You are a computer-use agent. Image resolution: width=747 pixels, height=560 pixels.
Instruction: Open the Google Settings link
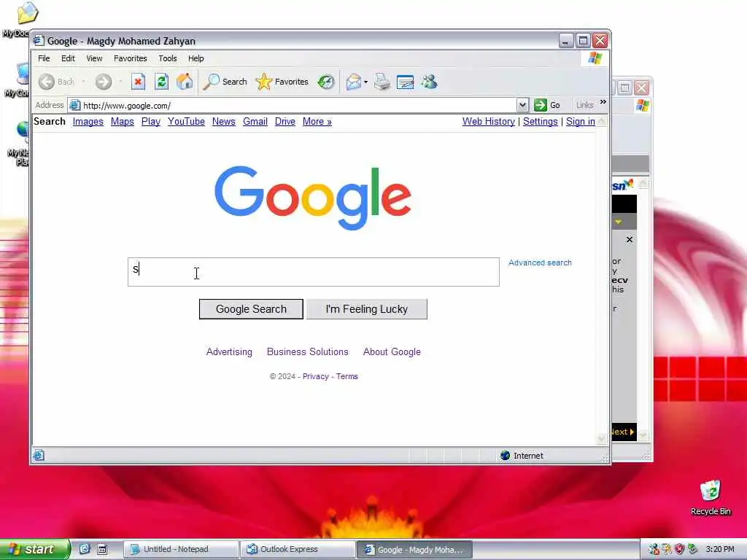click(x=541, y=122)
